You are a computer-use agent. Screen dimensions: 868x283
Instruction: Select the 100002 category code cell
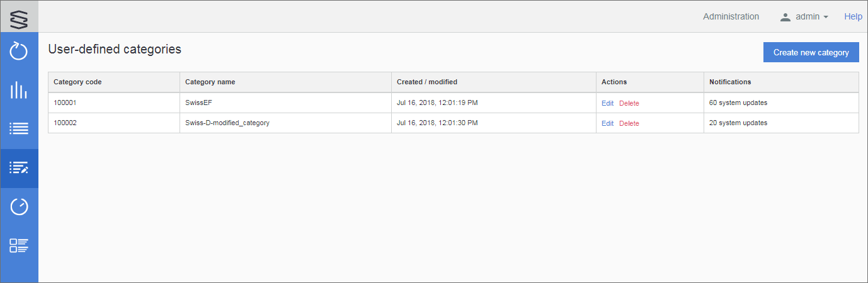[x=65, y=123]
